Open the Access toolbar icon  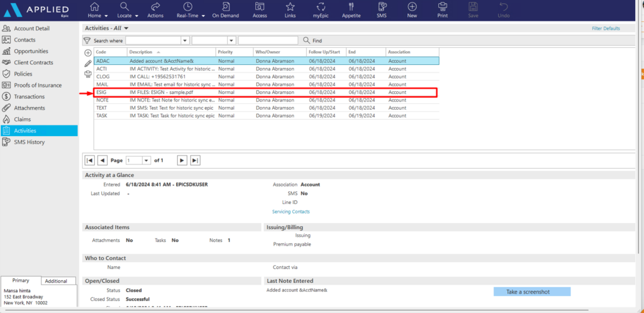260,10
